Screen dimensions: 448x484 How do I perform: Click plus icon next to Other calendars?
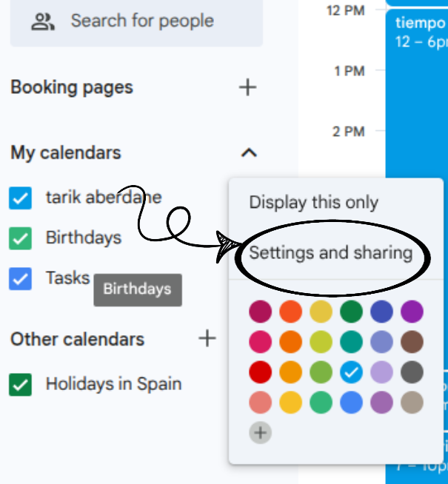(x=208, y=339)
